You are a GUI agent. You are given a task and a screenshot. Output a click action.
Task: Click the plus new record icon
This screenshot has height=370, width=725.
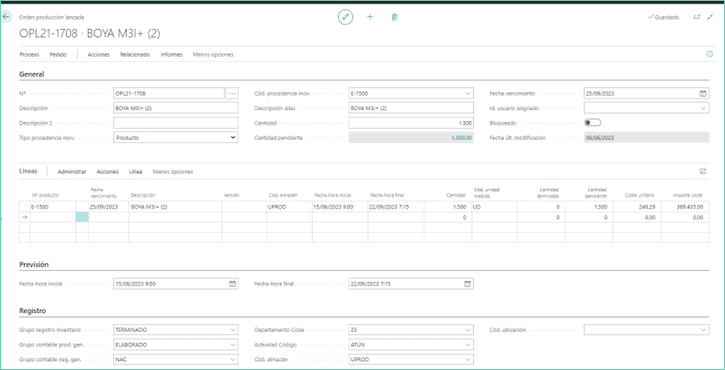(x=370, y=17)
